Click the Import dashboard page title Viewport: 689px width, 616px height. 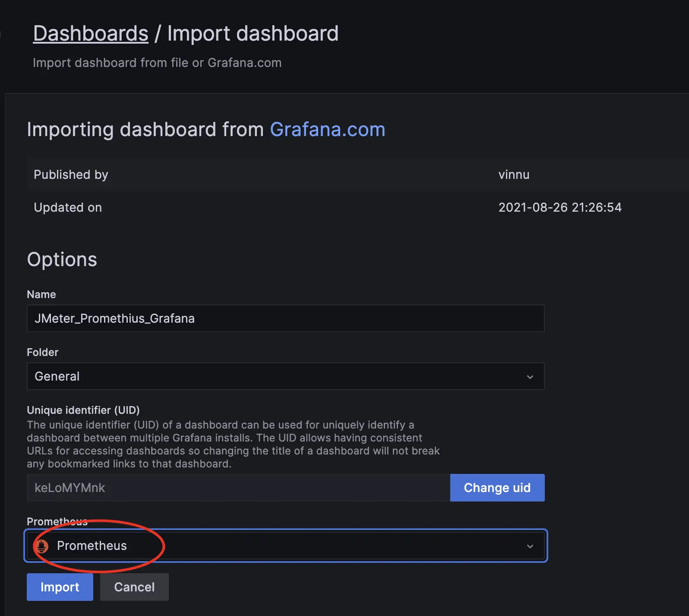point(253,34)
